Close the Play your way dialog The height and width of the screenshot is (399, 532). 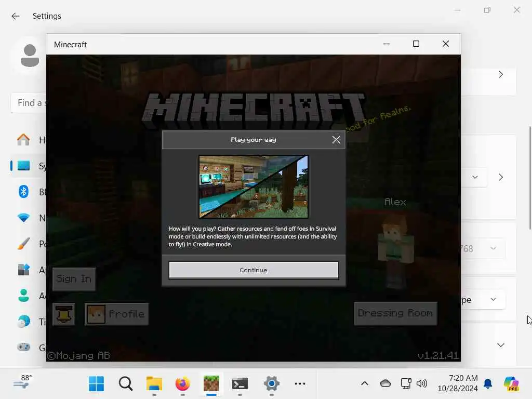tap(336, 140)
